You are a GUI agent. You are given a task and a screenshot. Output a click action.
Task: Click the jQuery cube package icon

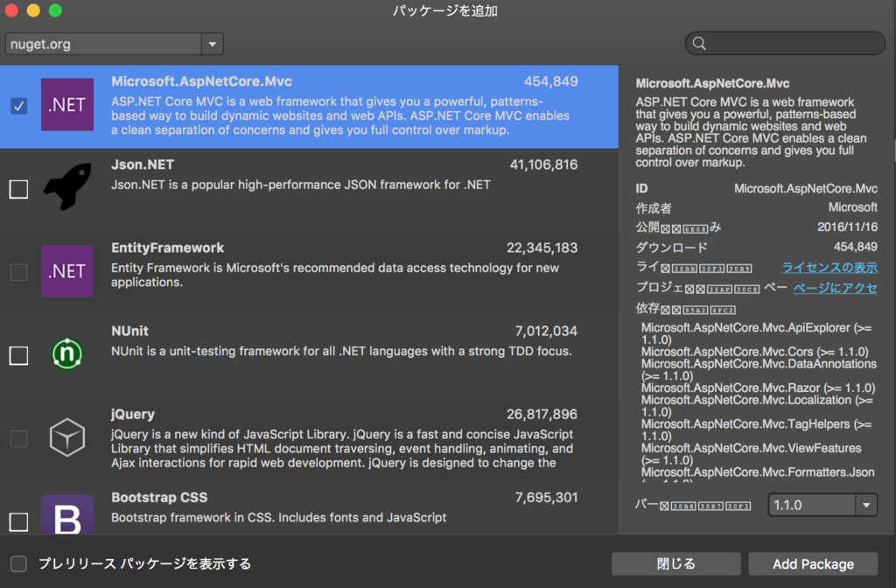point(66,437)
